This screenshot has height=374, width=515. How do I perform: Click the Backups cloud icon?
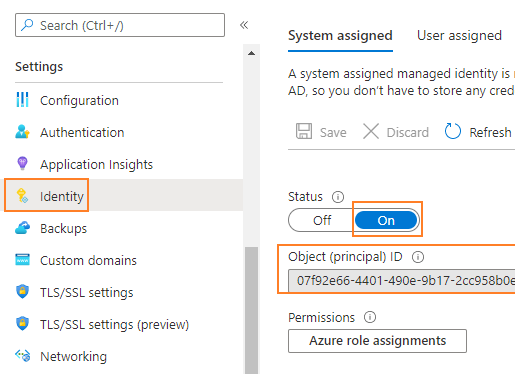(22, 228)
